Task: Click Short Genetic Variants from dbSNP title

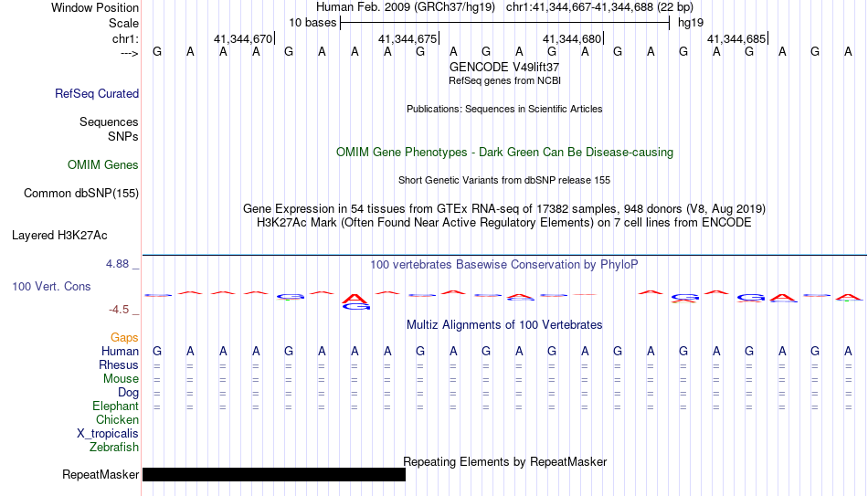Action: tap(504, 181)
